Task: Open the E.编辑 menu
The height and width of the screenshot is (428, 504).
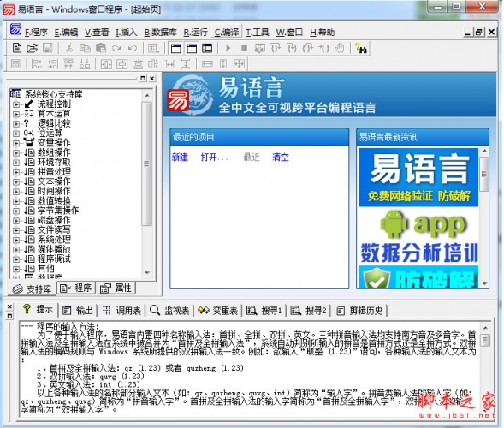Action: pyautogui.click(x=66, y=33)
